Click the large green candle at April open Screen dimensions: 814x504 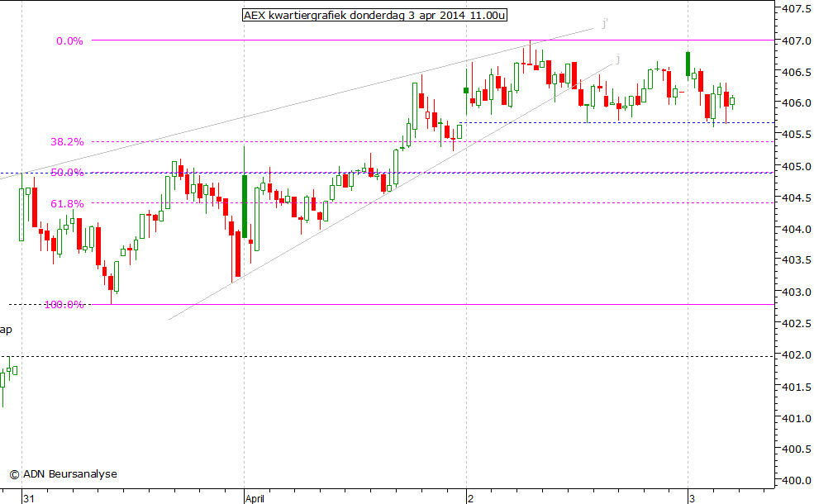[x=245, y=206]
